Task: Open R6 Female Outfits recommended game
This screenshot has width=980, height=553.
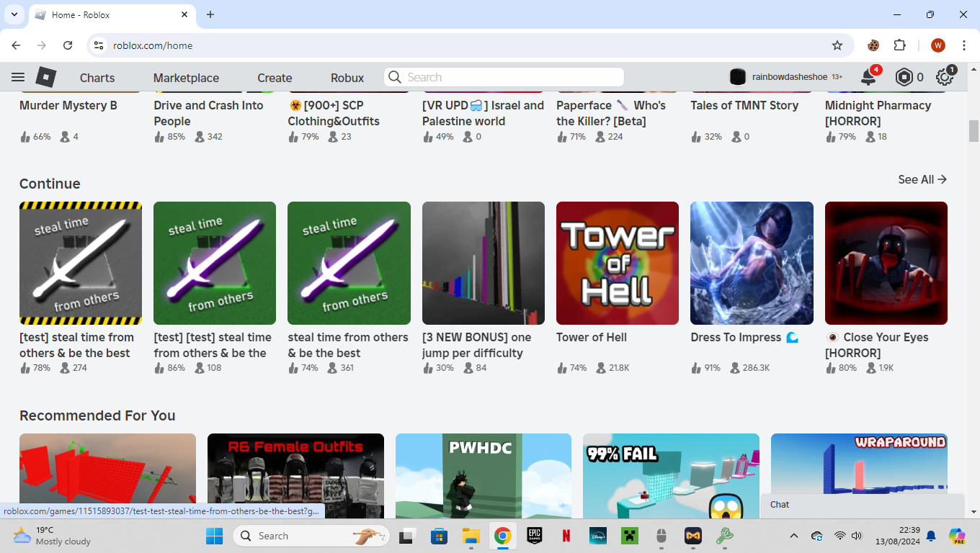Action: (295, 475)
